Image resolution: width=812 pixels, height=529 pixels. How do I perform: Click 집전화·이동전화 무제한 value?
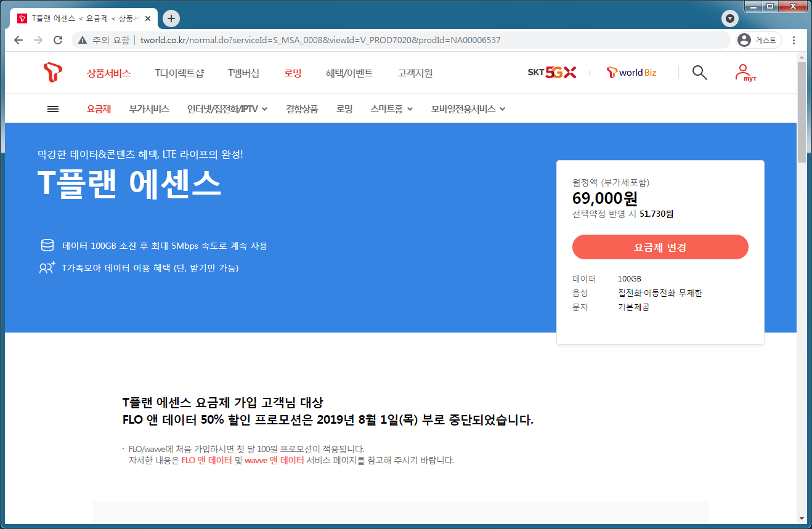(x=660, y=293)
